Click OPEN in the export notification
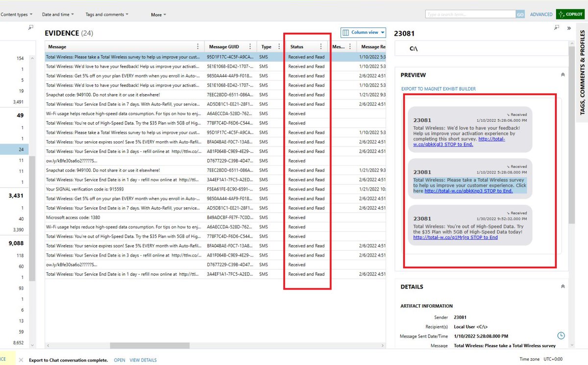The image size is (588, 365). [120, 360]
